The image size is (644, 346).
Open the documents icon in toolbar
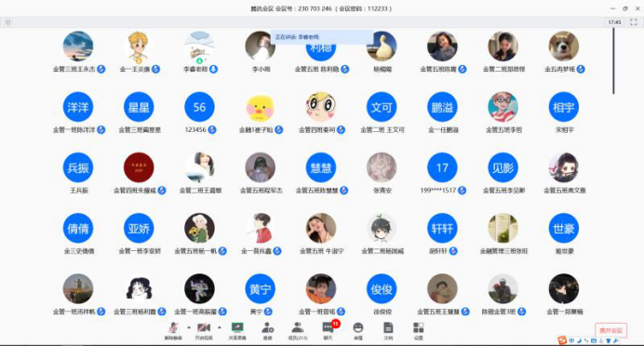click(x=388, y=331)
